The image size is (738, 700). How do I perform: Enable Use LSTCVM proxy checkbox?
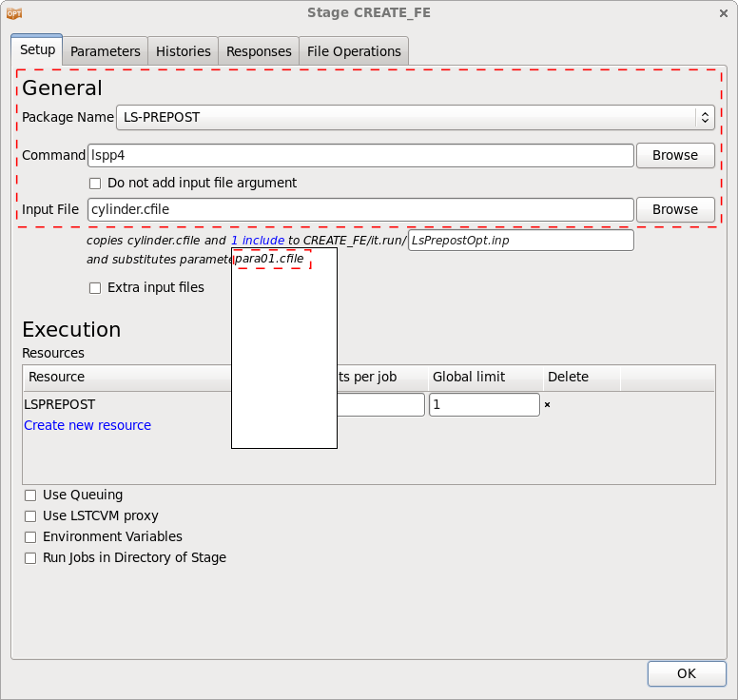[30, 515]
